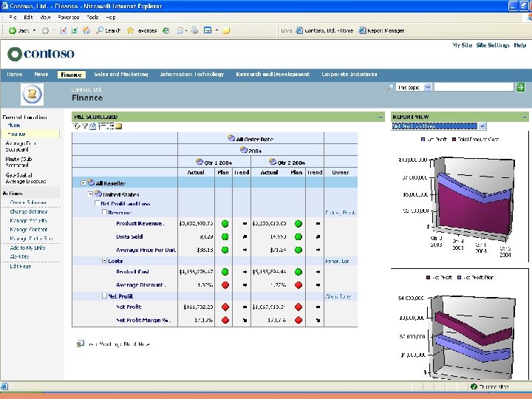Switch to the Research and Development tab

273,74
